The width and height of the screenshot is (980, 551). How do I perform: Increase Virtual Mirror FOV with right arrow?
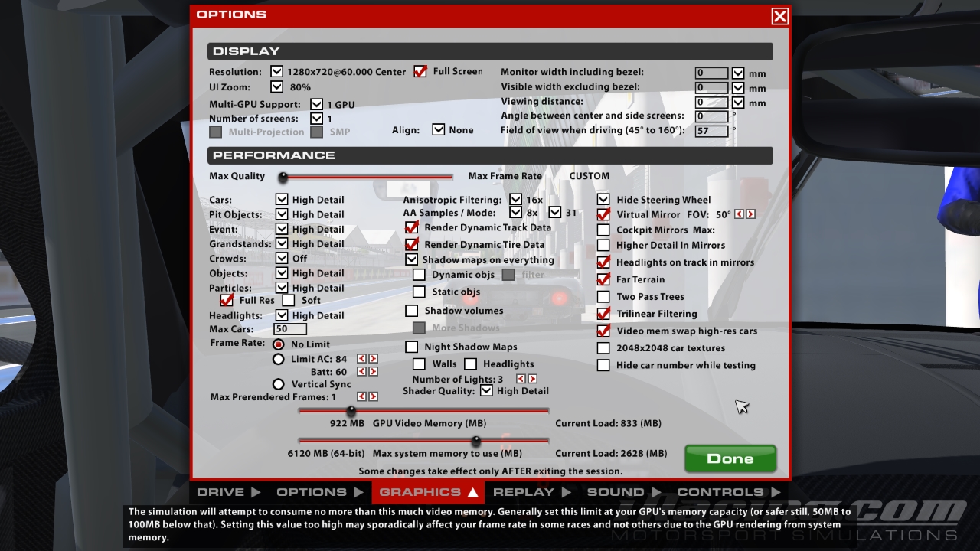751,215
